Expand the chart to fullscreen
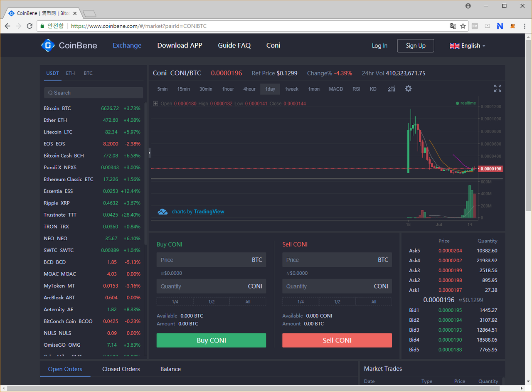532x392 pixels. [498, 88]
